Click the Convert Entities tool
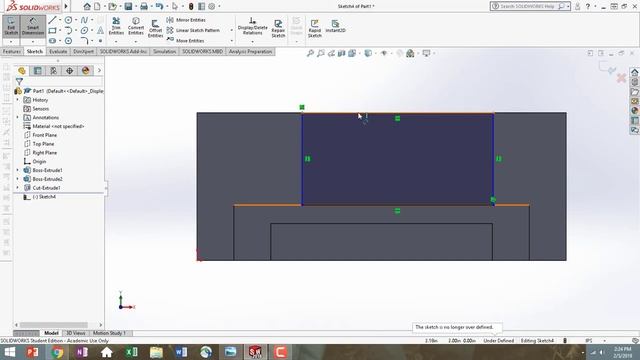640x360 pixels. pyautogui.click(x=136, y=26)
